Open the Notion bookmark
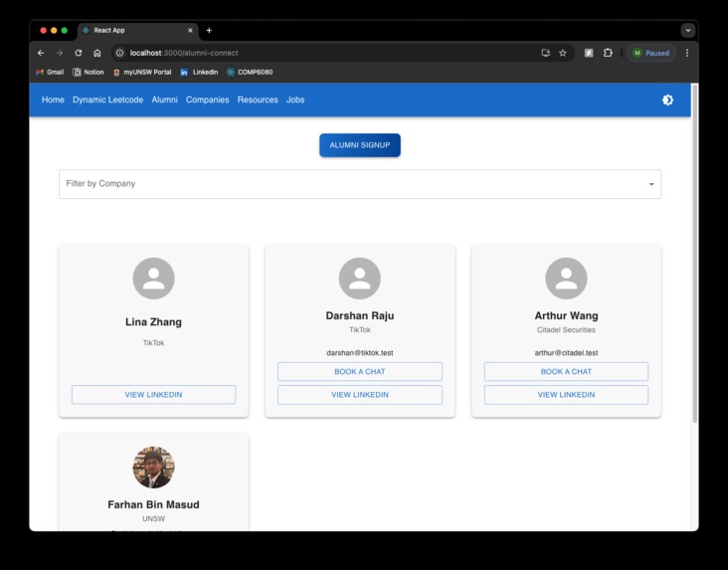The width and height of the screenshot is (728, 570). click(x=89, y=72)
